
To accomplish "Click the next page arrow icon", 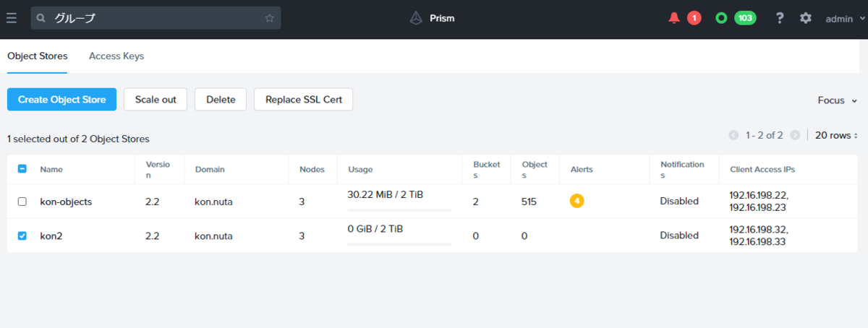I will tap(795, 135).
